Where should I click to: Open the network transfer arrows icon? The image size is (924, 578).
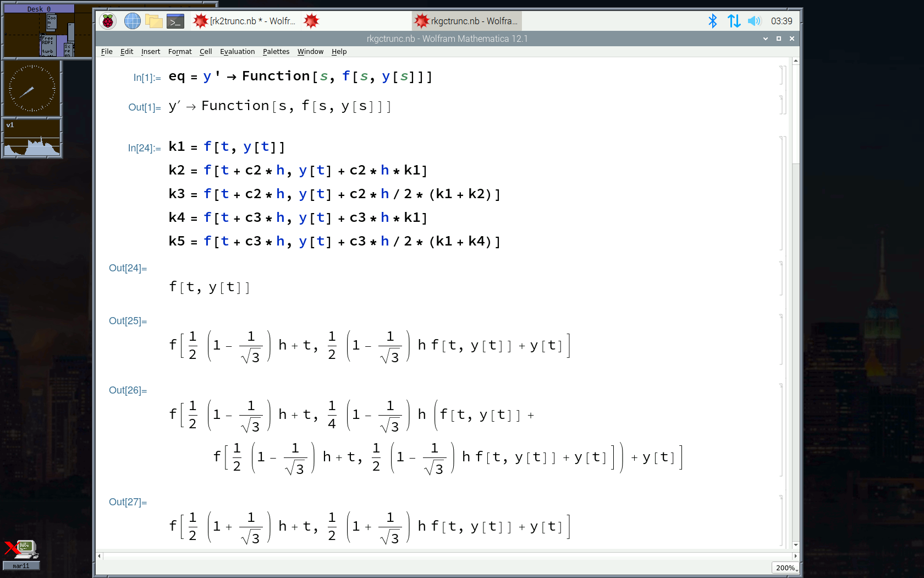734,21
